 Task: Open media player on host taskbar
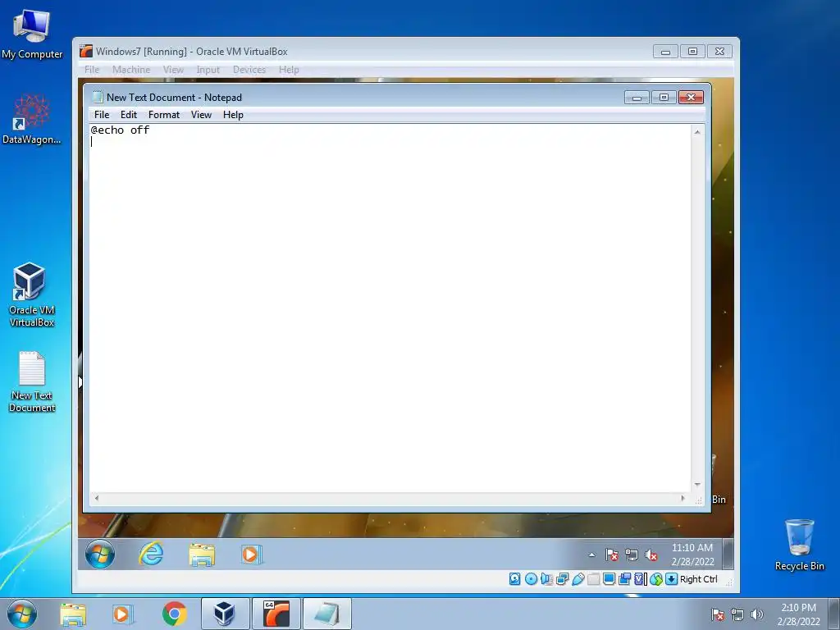[x=122, y=614]
